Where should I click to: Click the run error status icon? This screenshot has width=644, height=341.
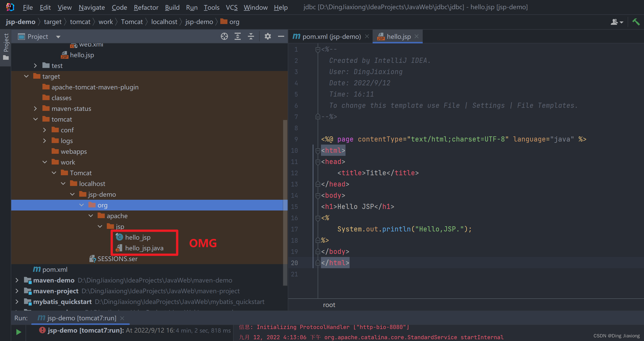point(42,330)
